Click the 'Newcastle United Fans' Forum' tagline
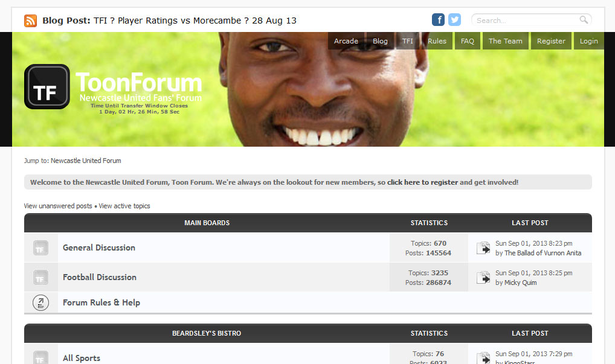This screenshot has width=615, height=364. coord(140,98)
